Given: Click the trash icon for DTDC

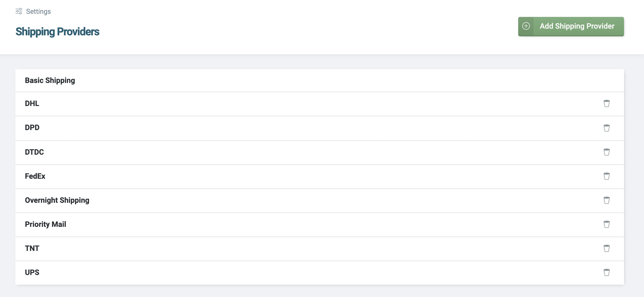Looking at the screenshot, I should coord(606,152).
